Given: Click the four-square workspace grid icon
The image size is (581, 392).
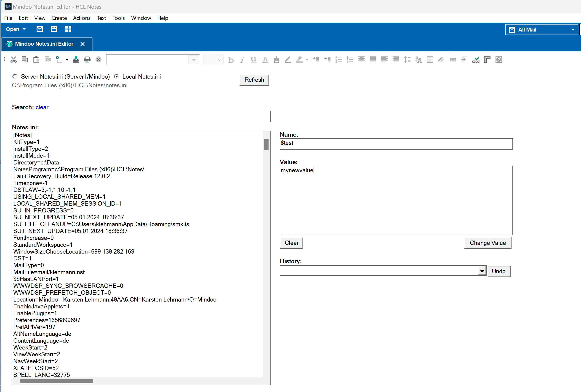Looking at the screenshot, I should (68, 29).
